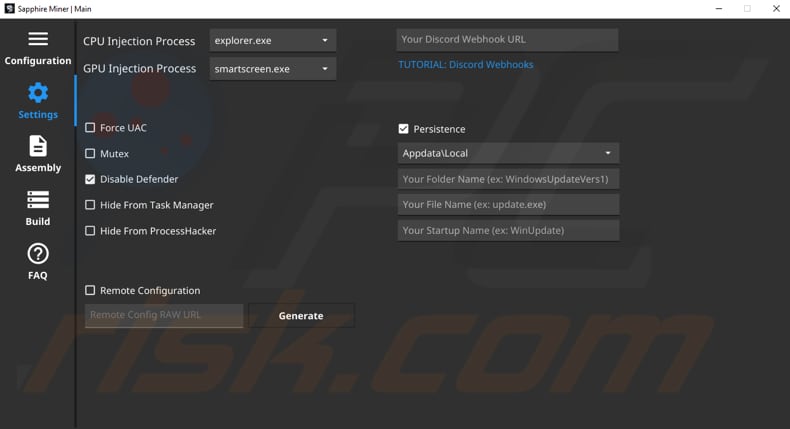This screenshot has height=429, width=790.
Task: Open the Configuration hamburger icon
Action: [38, 39]
